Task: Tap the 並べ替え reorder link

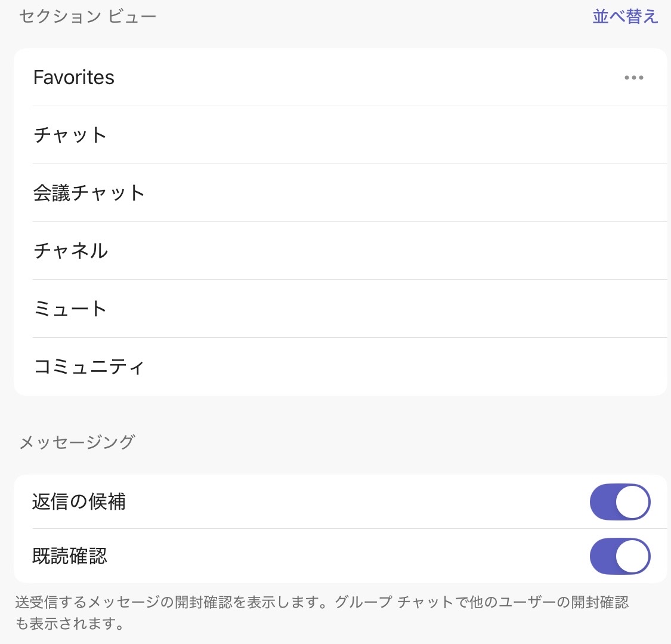Action: click(625, 16)
